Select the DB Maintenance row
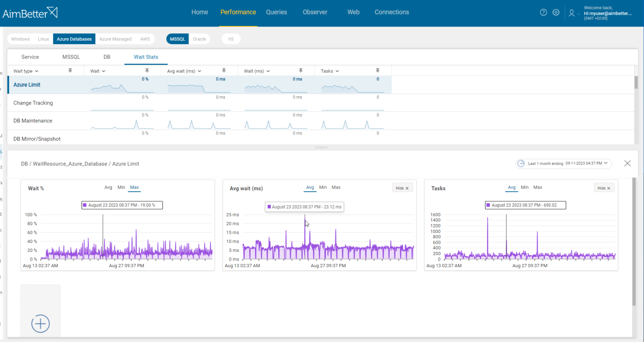This screenshot has height=342, width=644. [320, 121]
